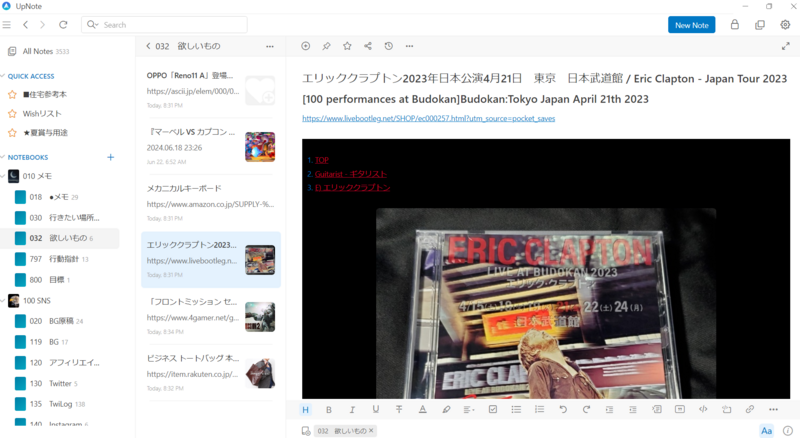Collapse the NOTEBOOKS section
The height and width of the screenshot is (438, 800).
pos(3,157)
